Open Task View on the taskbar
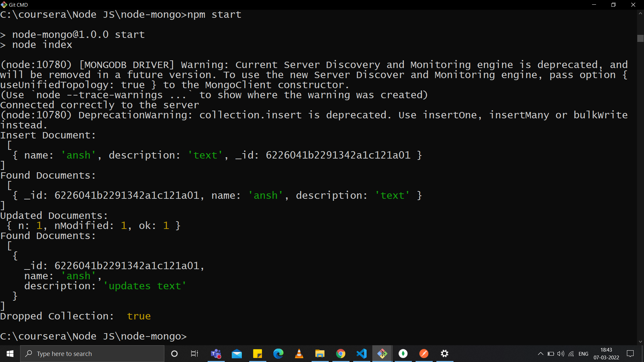Screen dimensions: 644x362 pos(195,354)
